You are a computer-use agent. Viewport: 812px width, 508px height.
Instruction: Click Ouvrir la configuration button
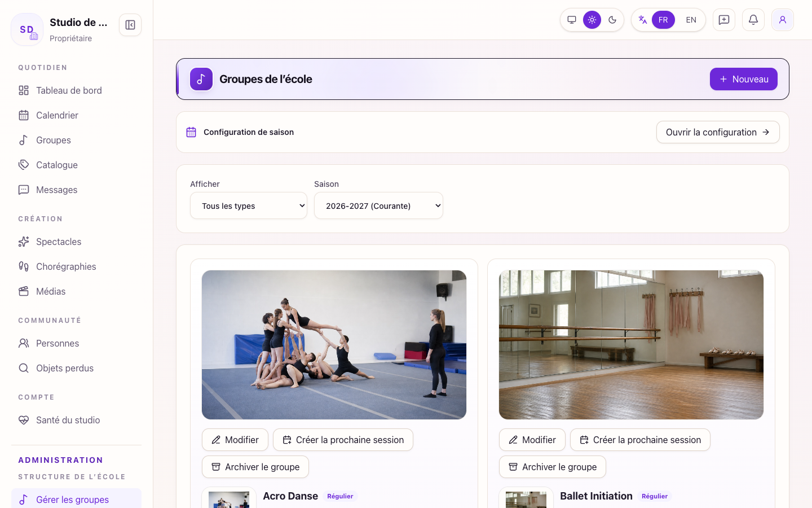pyautogui.click(x=718, y=132)
